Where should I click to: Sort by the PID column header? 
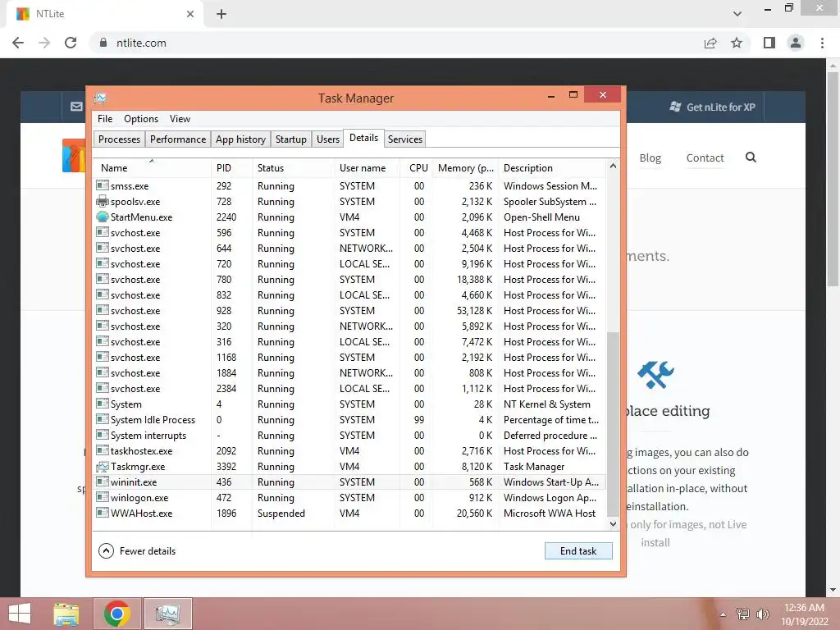click(x=231, y=167)
